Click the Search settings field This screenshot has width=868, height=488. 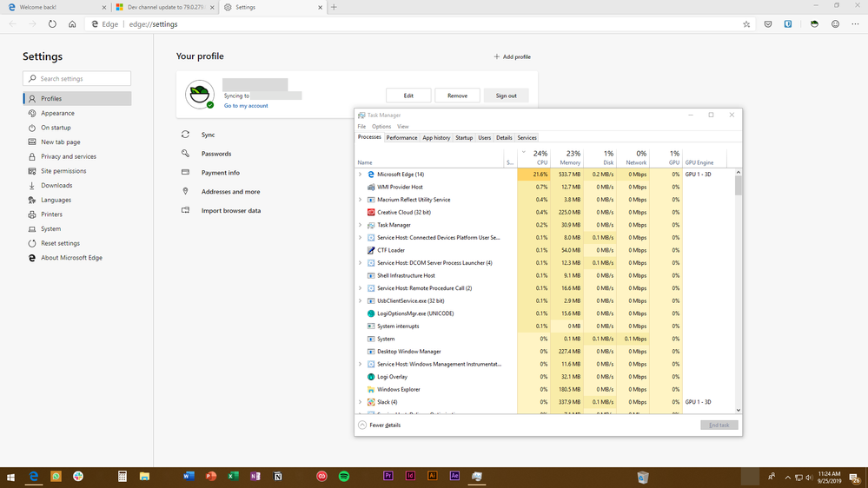(77, 78)
